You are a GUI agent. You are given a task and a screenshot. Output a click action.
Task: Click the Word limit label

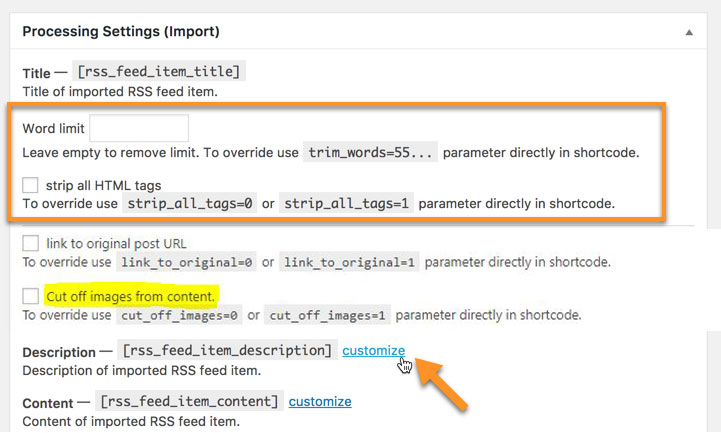click(x=53, y=128)
